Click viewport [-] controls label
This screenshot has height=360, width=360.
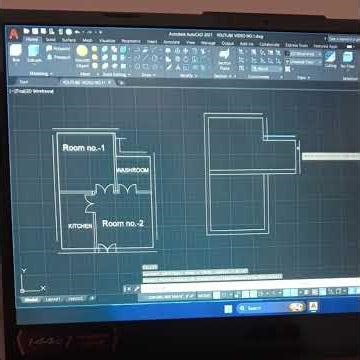(x=11, y=91)
